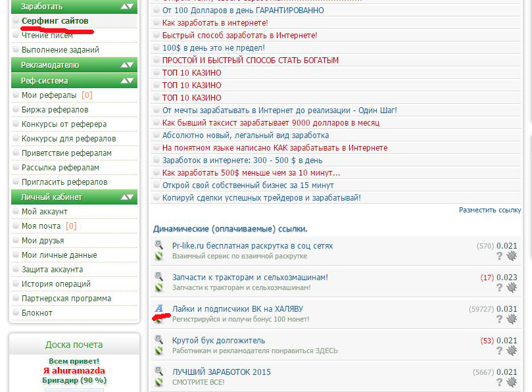This screenshot has width=532, height=392.
Task: Click the blue A icon beside Лайки и подписчики
Action: click(158, 308)
